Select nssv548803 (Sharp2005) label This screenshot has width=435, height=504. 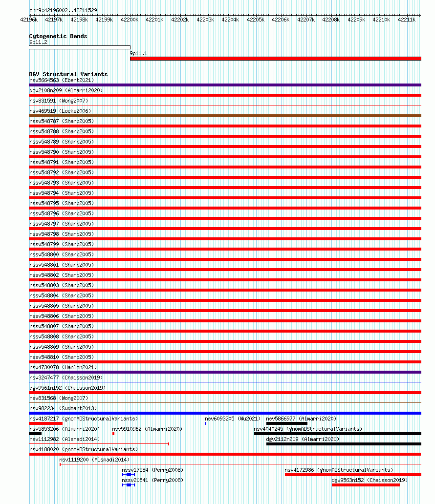click(62, 286)
